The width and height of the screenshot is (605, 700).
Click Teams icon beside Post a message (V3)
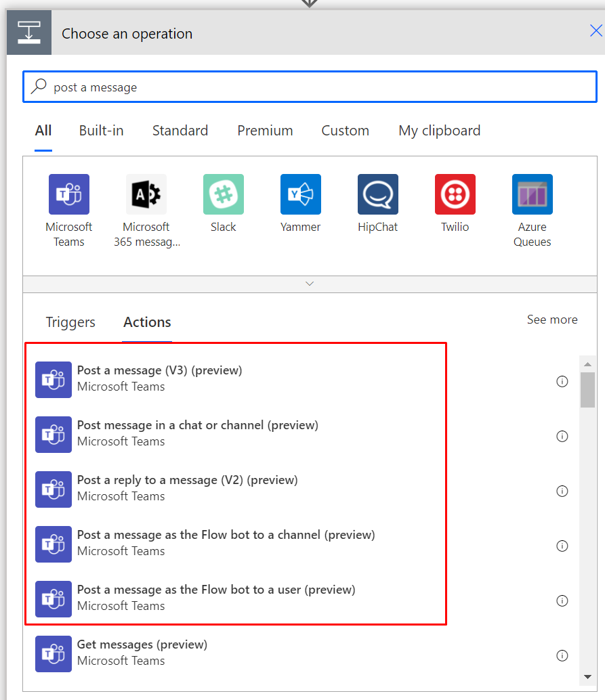coord(54,380)
